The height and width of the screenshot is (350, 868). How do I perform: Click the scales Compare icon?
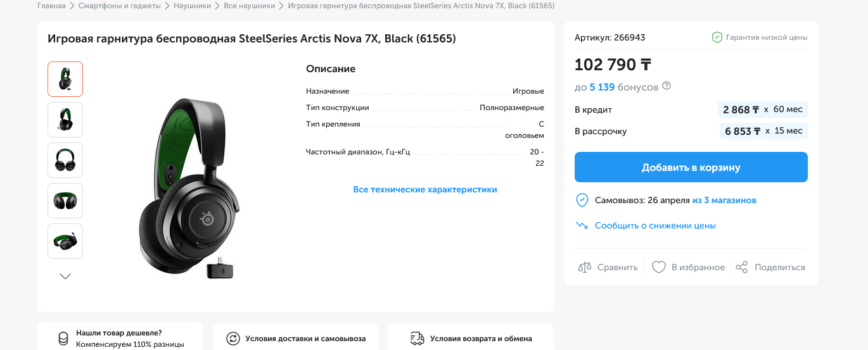pos(584,267)
